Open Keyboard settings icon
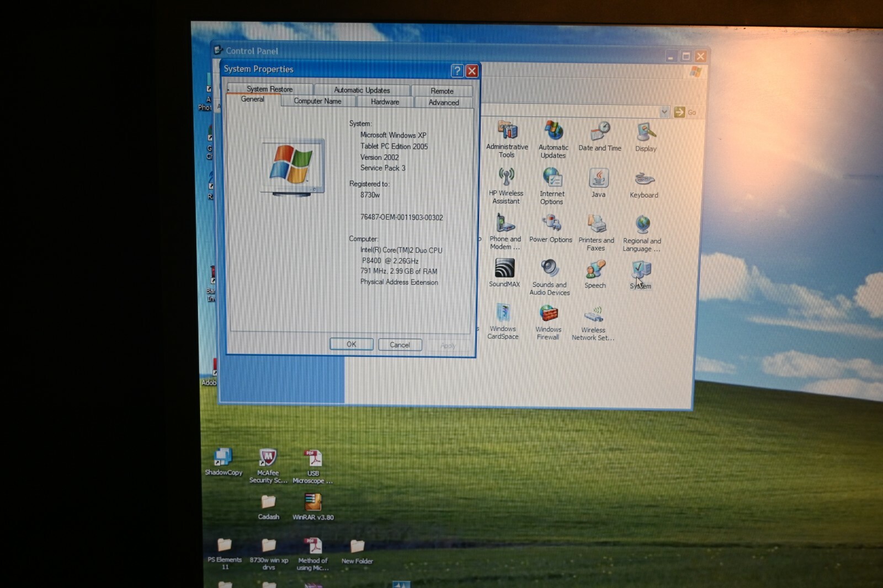The height and width of the screenshot is (588, 883). pyautogui.click(x=644, y=184)
